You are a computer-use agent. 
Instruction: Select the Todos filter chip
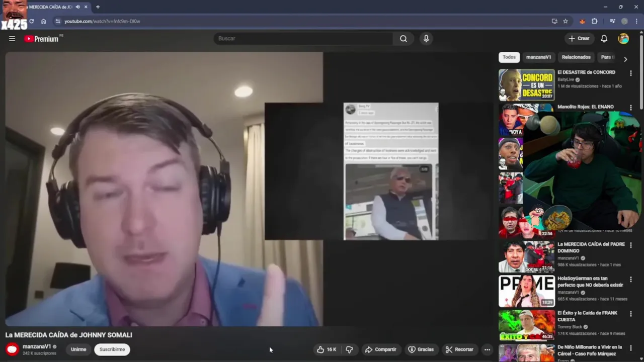pyautogui.click(x=509, y=57)
